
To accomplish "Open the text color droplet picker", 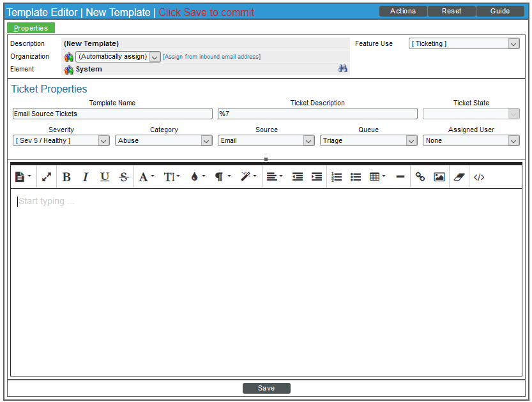I will [x=197, y=177].
